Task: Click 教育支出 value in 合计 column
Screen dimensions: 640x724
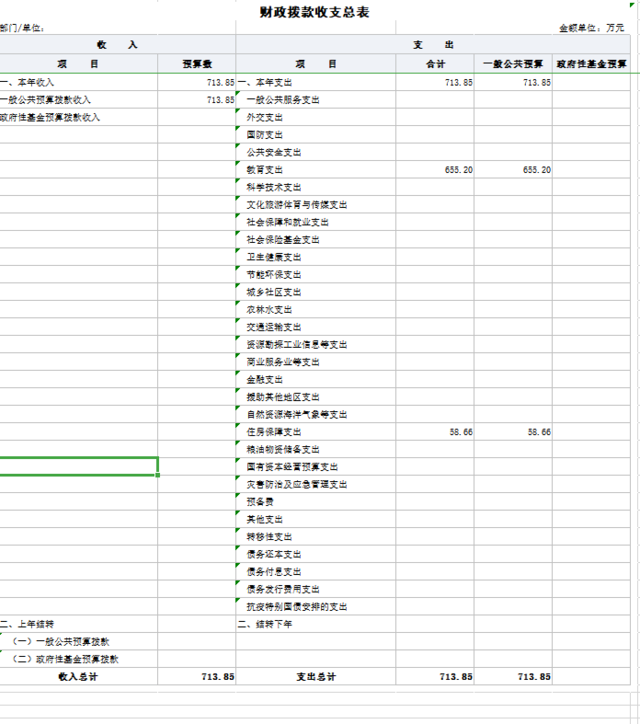Action: point(436,170)
